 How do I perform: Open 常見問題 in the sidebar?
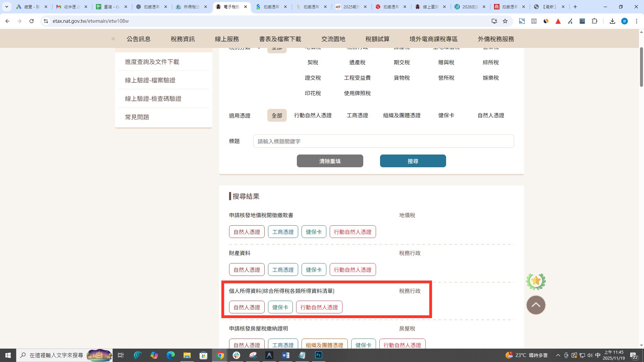click(x=137, y=117)
